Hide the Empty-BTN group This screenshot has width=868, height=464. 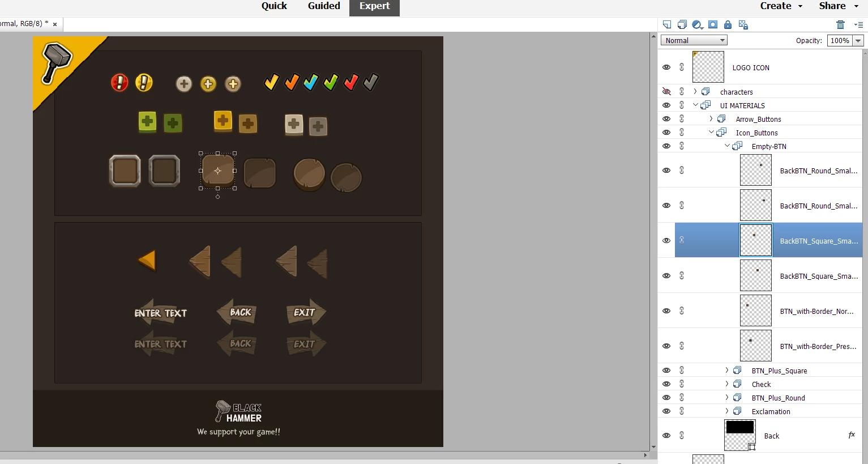point(666,146)
